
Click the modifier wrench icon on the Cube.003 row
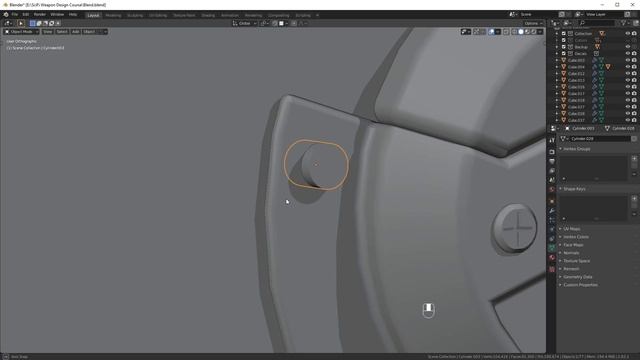point(594,60)
